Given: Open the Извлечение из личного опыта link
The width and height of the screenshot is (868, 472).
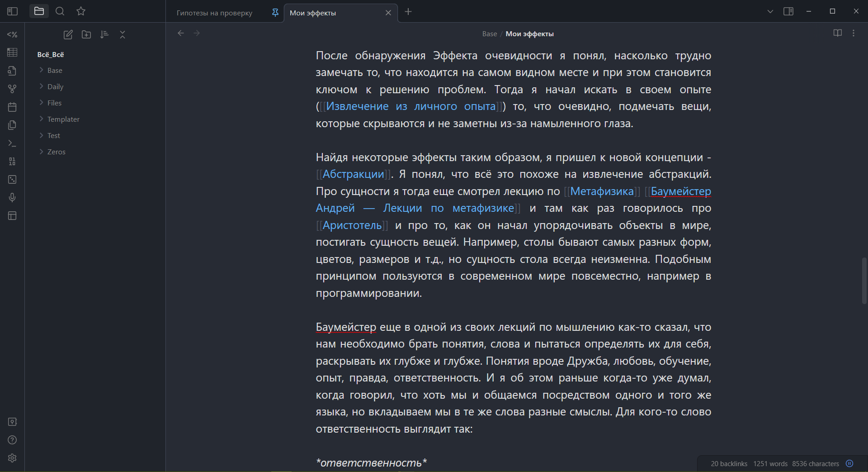Looking at the screenshot, I should 411,106.
